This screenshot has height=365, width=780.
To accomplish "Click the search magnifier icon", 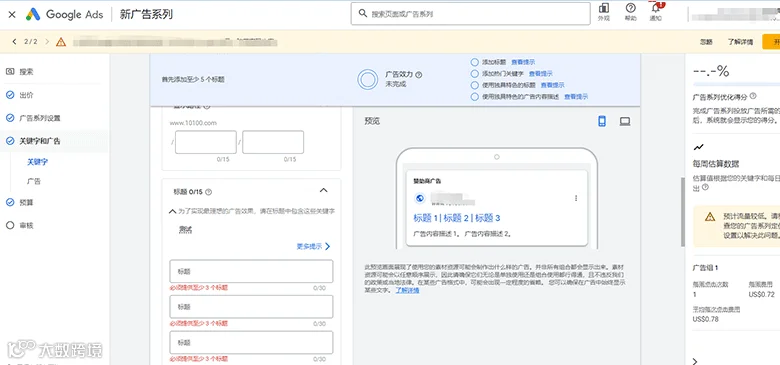I will click(363, 14).
